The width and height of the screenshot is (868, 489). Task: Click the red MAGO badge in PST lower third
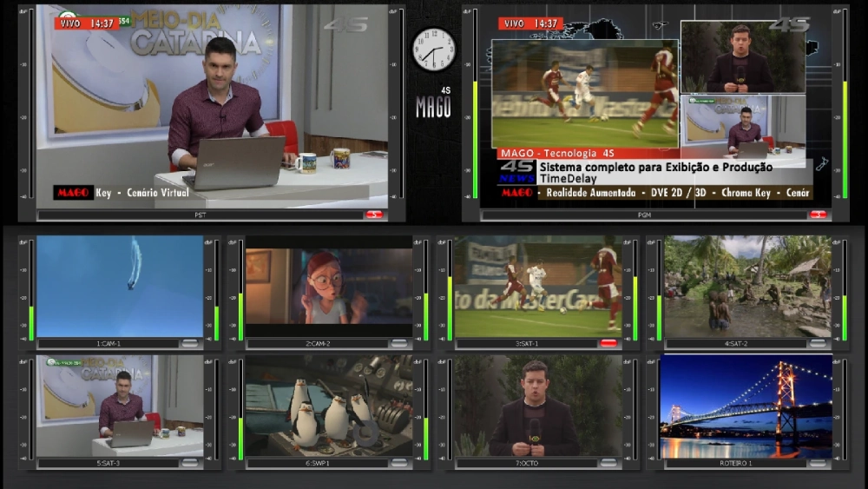click(73, 193)
